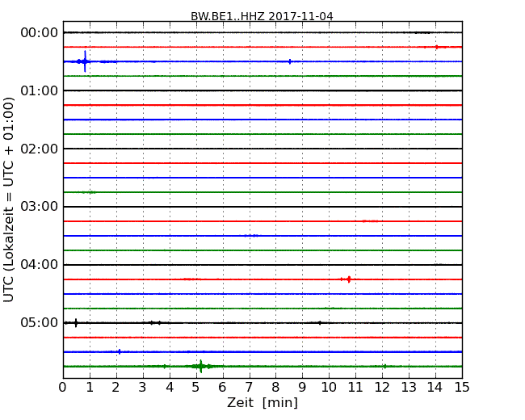The height and width of the screenshot is (420, 525).
Task: Click the 01:00 time label
Action: [40, 90]
